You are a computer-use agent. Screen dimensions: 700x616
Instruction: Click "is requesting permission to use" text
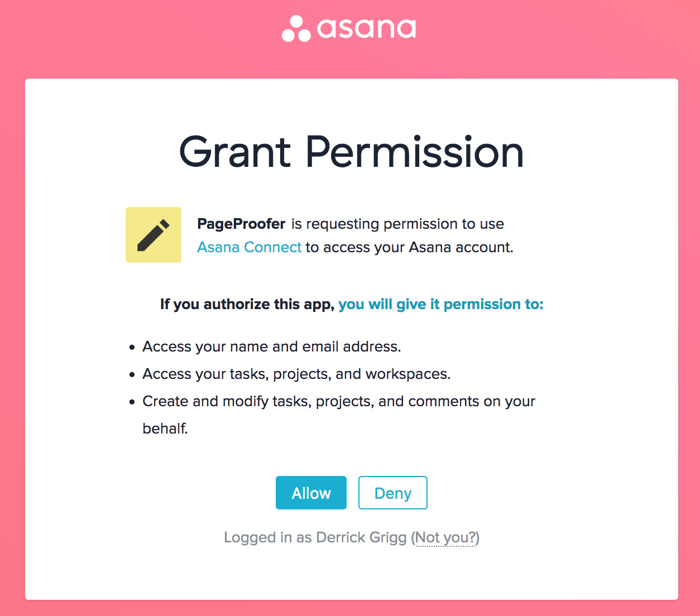(x=397, y=224)
